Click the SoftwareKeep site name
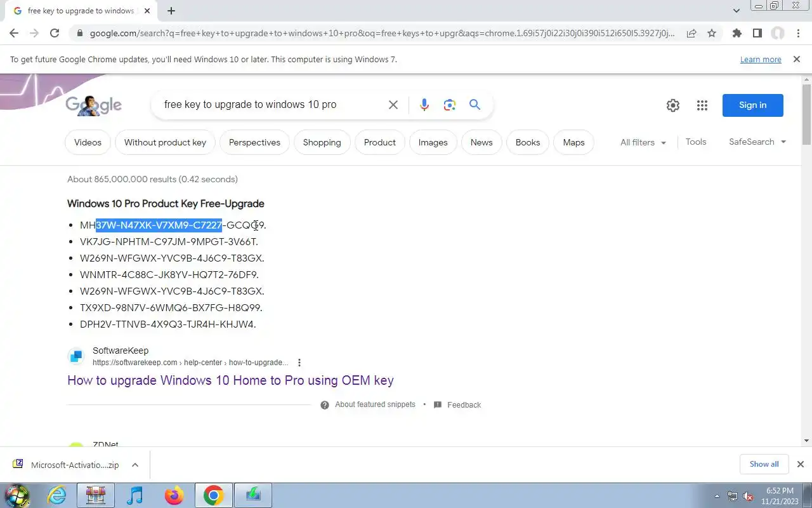 click(x=121, y=351)
